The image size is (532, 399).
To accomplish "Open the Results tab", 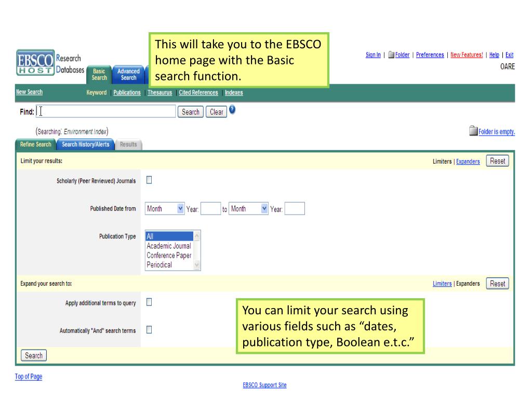I will (x=128, y=144).
